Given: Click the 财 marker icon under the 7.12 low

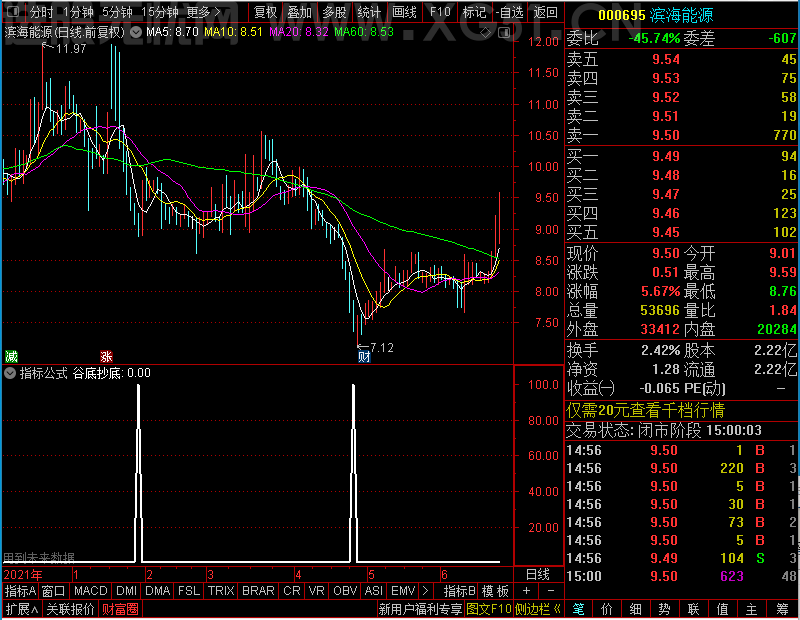Looking at the screenshot, I should click(x=364, y=356).
